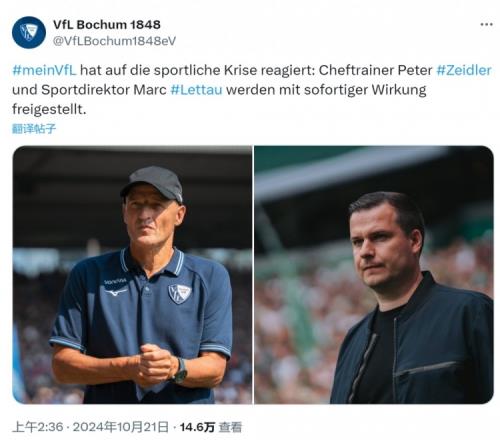The height and width of the screenshot is (440, 500).
Task: Click the translate post link
Action: tap(34, 129)
